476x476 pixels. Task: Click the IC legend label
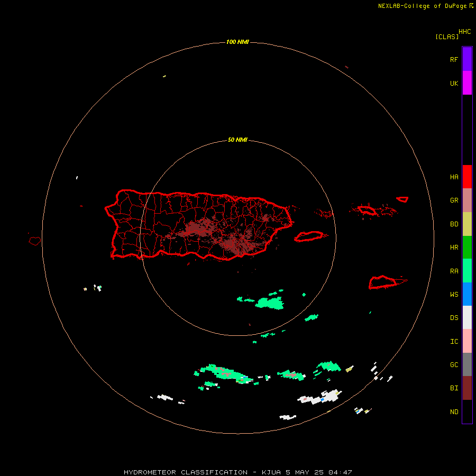click(454, 342)
